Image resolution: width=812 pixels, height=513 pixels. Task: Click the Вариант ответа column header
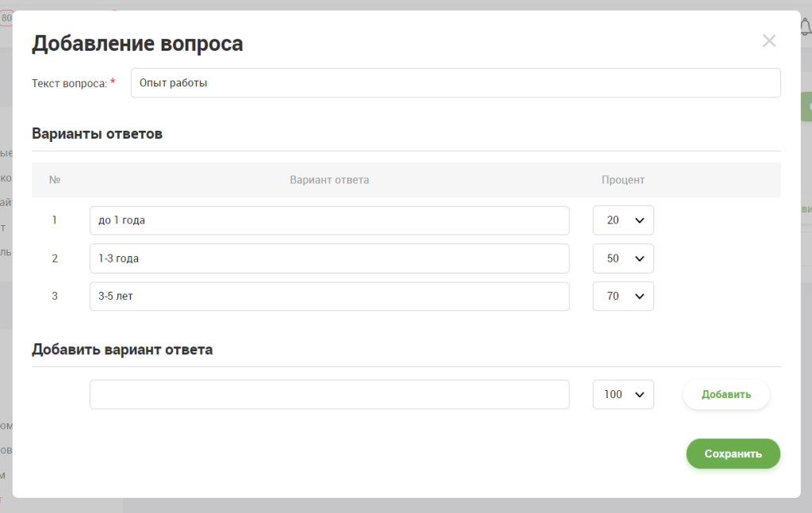[x=329, y=180]
